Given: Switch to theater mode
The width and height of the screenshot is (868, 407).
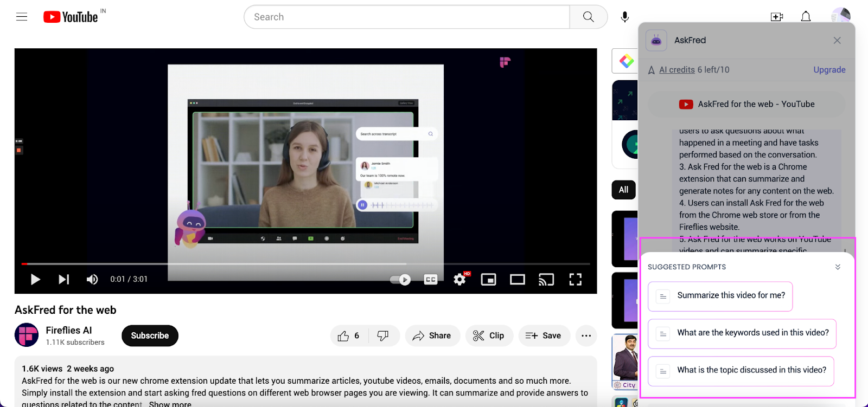Looking at the screenshot, I should point(518,280).
